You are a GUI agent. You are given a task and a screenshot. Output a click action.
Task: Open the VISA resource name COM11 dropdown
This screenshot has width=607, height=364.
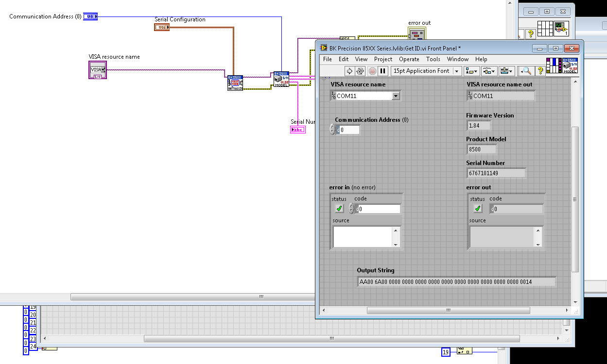(x=396, y=96)
